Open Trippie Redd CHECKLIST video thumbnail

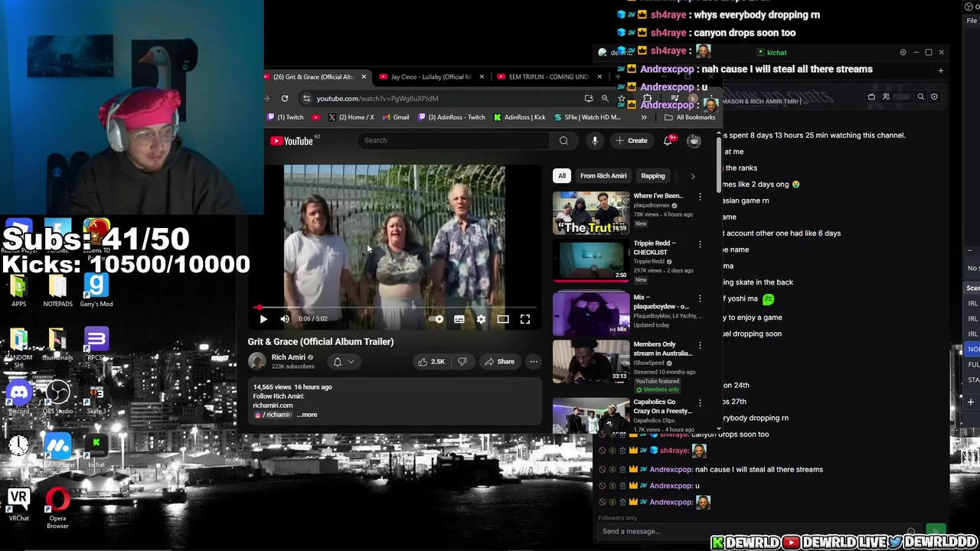(x=590, y=260)
